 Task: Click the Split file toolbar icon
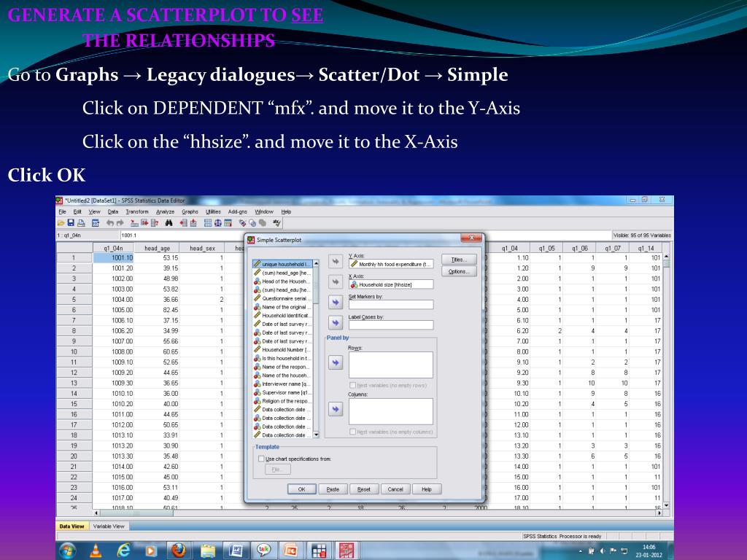pyautogui.click(x=208, y=223)
